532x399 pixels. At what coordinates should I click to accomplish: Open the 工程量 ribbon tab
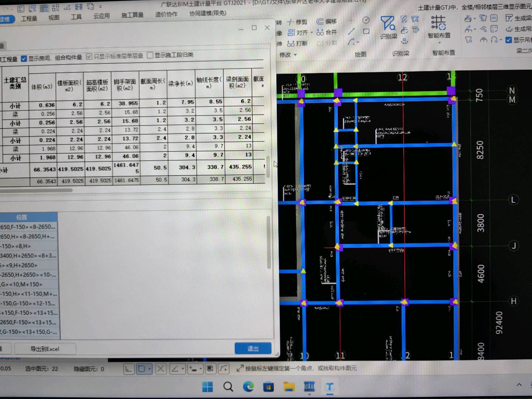point(29,18)
